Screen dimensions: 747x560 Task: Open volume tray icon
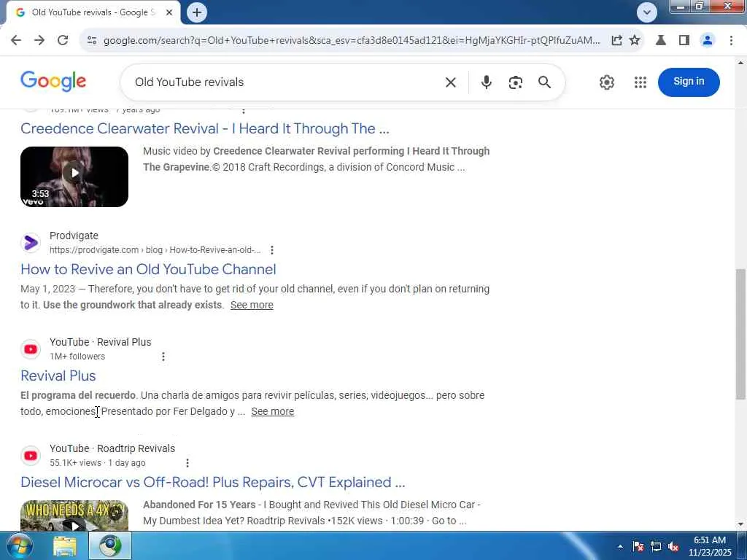(673, 546)
